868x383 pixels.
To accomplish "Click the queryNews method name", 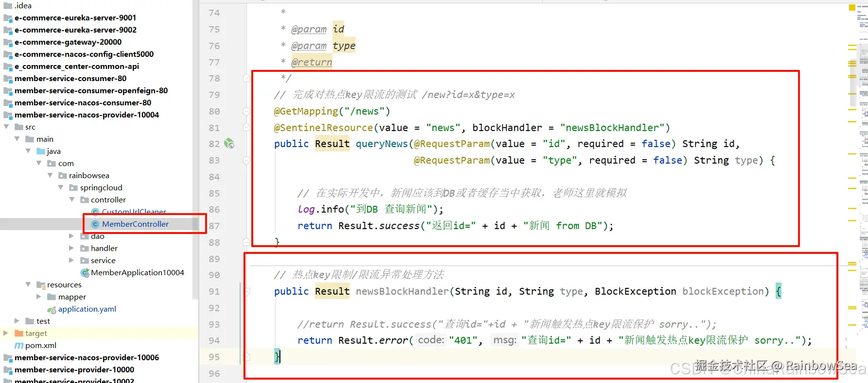I will tap(382, 144).
